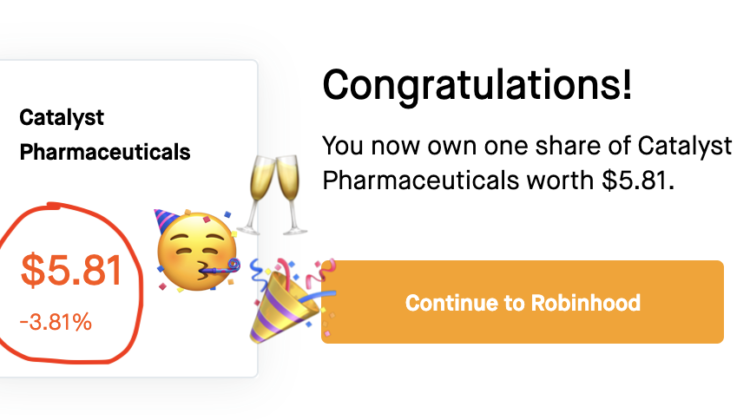Click the word "Catalyst" in the card title
This screenshot has width=750, height=420.
(61, 117)
